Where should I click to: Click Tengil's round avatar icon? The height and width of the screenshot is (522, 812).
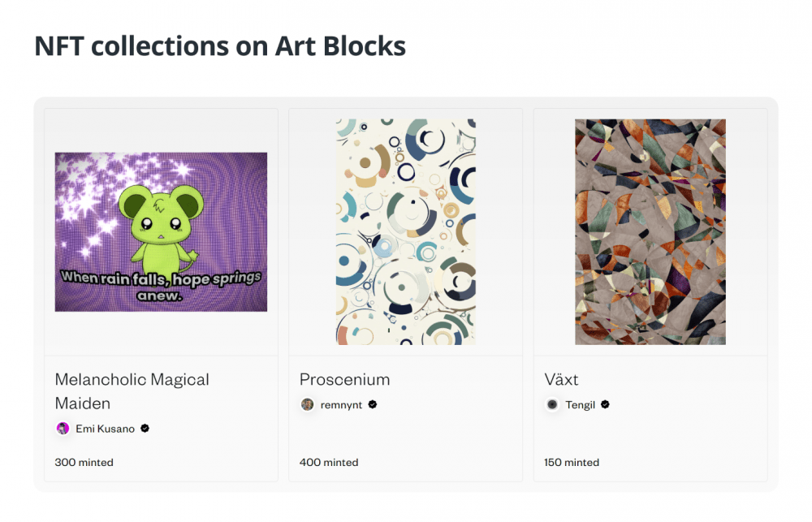point(552,404)
